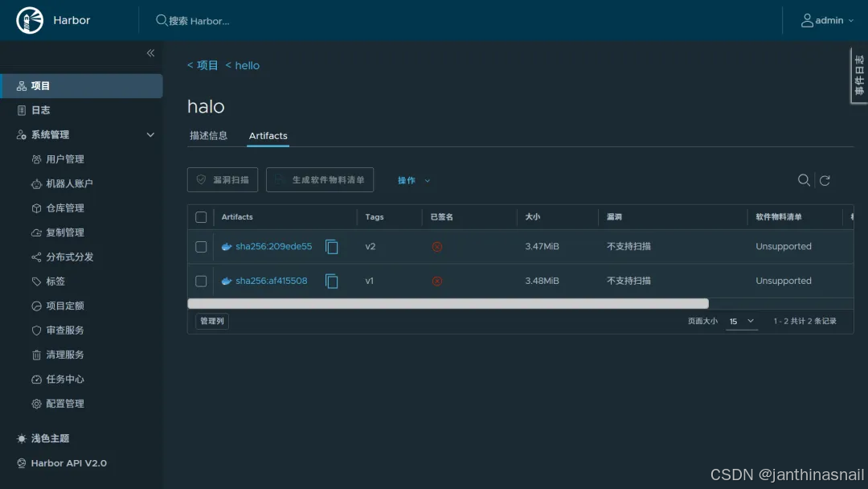
Task: Switch to the 描述信息 tab
Action: [209, 136]
